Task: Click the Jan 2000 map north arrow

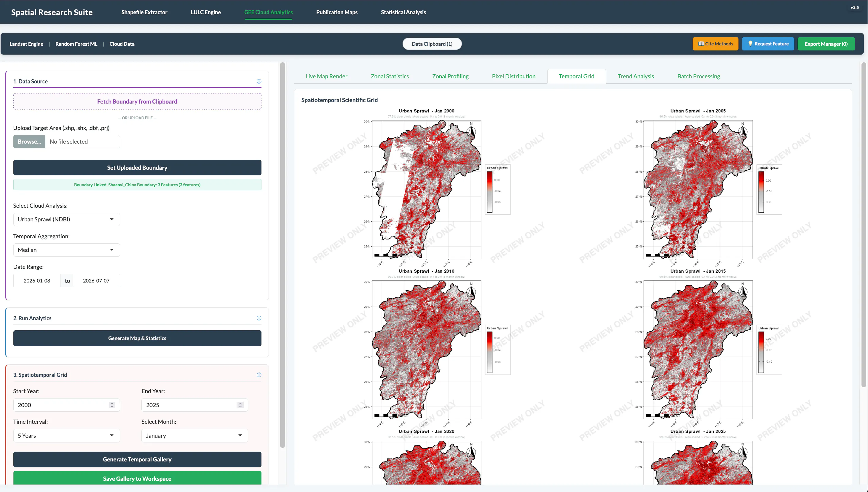Action: pyautogui.click(x=471, y=130)
